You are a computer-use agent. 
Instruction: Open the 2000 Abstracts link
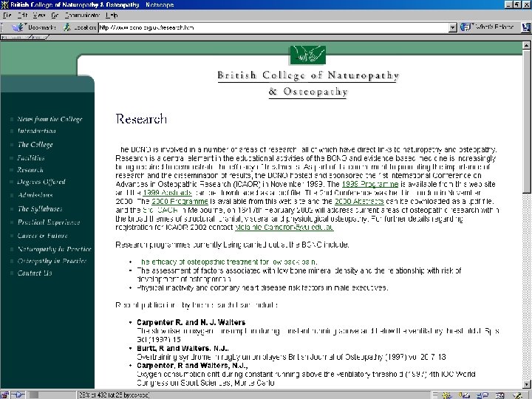tap(359, 202)
